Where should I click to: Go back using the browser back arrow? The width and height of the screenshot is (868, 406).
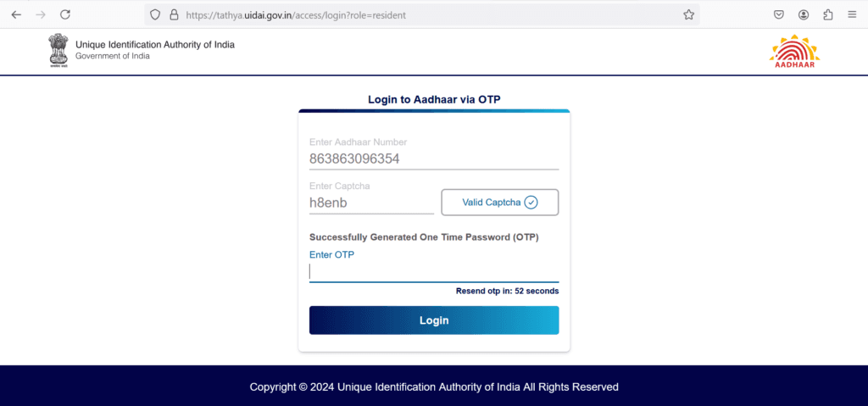click(16, 15)
